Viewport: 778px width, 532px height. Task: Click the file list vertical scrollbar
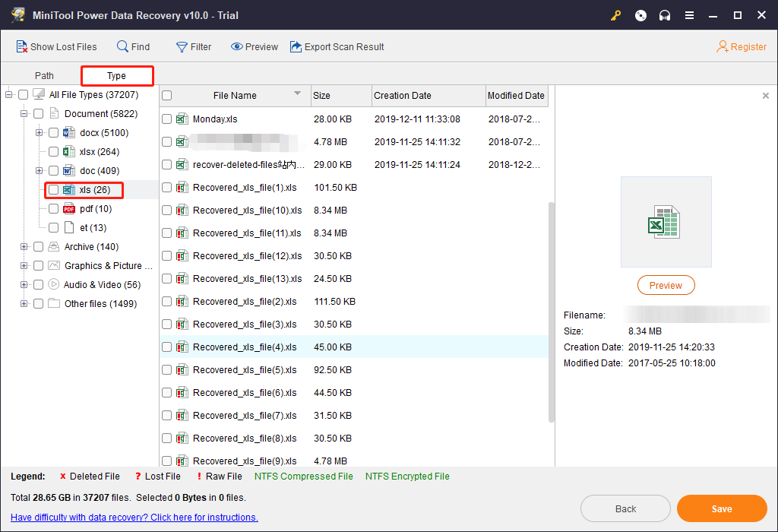[x=551, y=312]
